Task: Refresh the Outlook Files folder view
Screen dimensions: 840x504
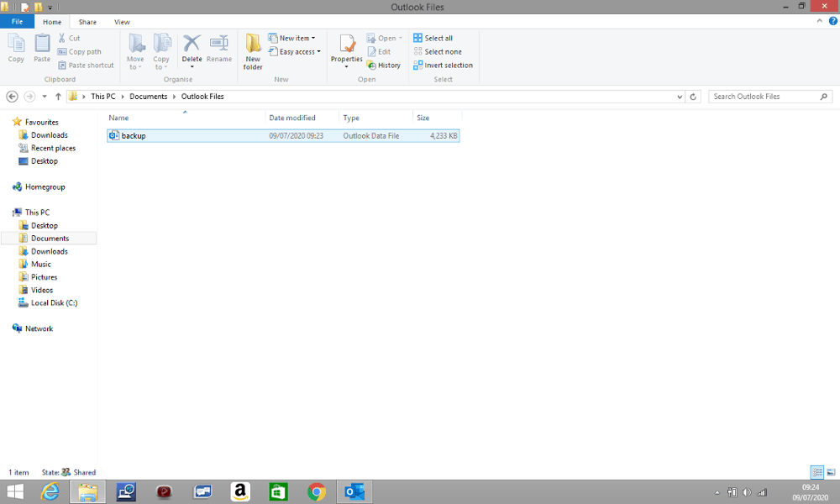Action: pos(693,97)
